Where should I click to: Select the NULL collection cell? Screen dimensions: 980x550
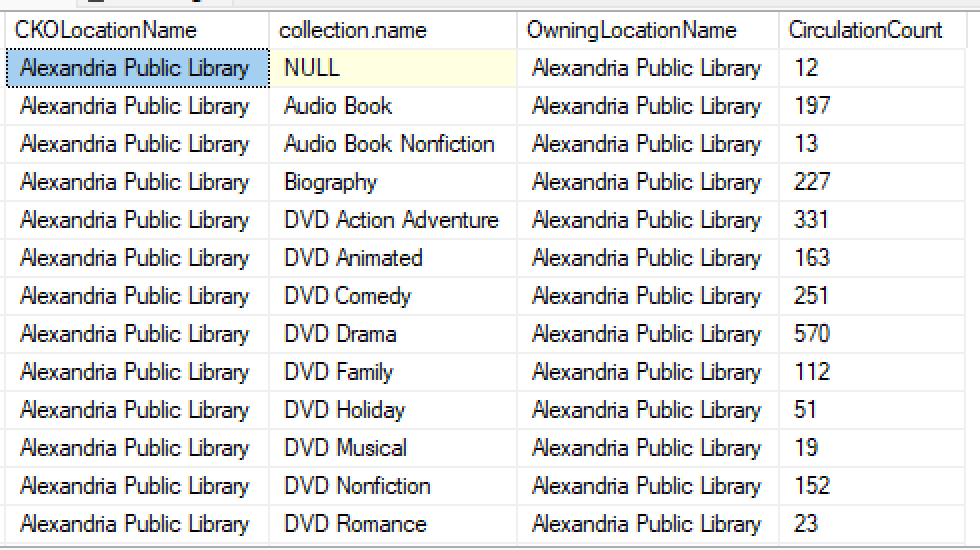[393, 68]
